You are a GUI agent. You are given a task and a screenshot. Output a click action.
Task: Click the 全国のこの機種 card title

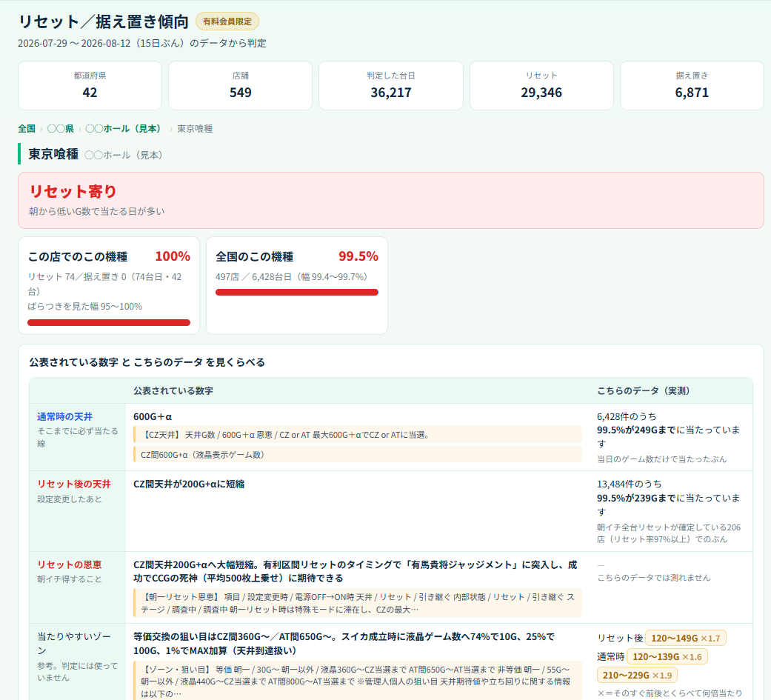click(254, 257)
